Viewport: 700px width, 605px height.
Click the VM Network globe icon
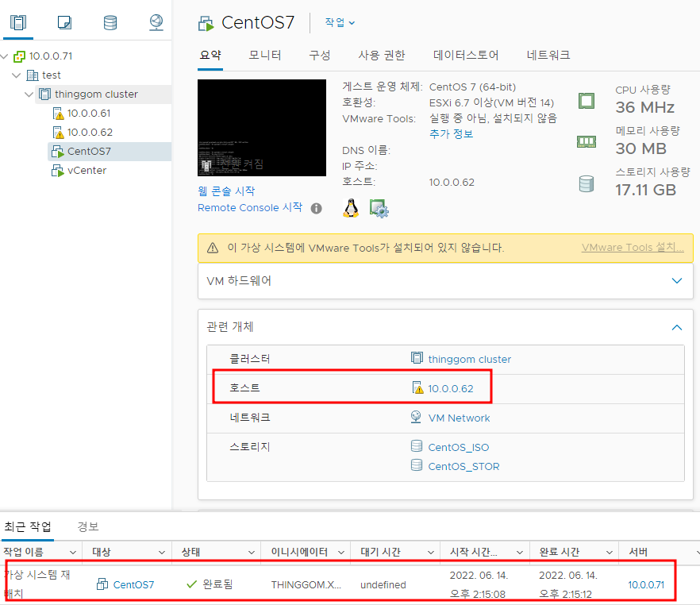(416, 417)
